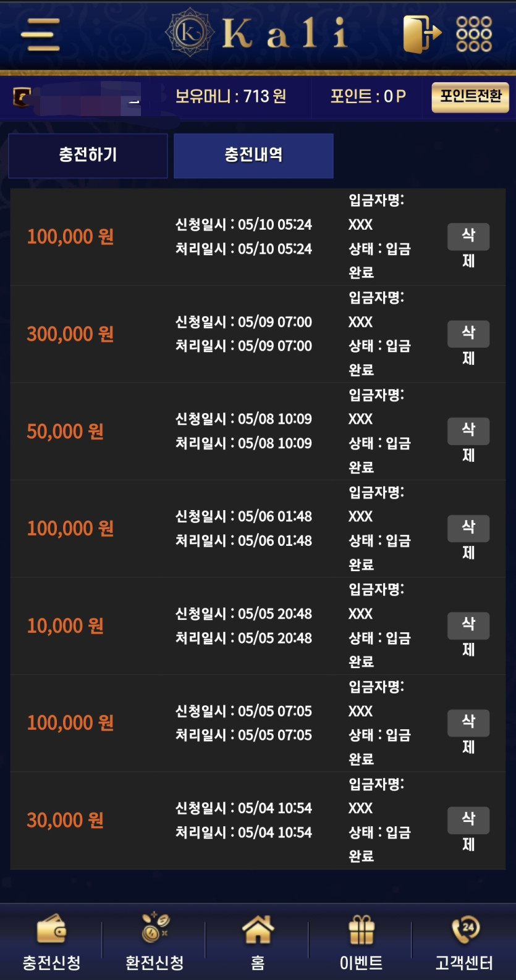
Task: Tap the 충전신청 wallet icon
Action: [x=51, y=929]
